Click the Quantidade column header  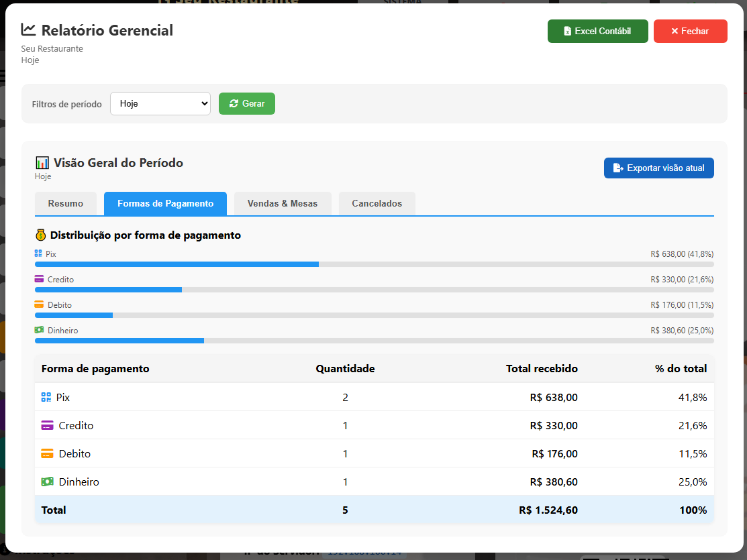coord(345,369)
